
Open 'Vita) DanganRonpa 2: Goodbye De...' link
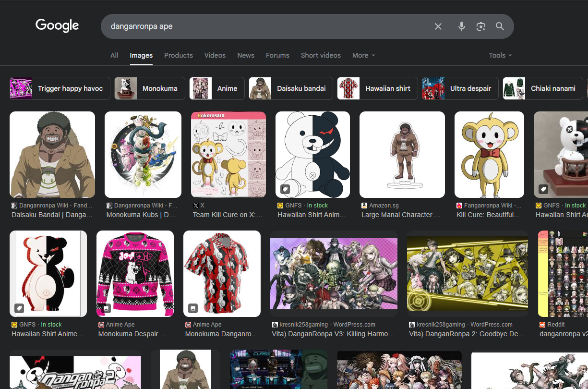(x=467, y=334)
